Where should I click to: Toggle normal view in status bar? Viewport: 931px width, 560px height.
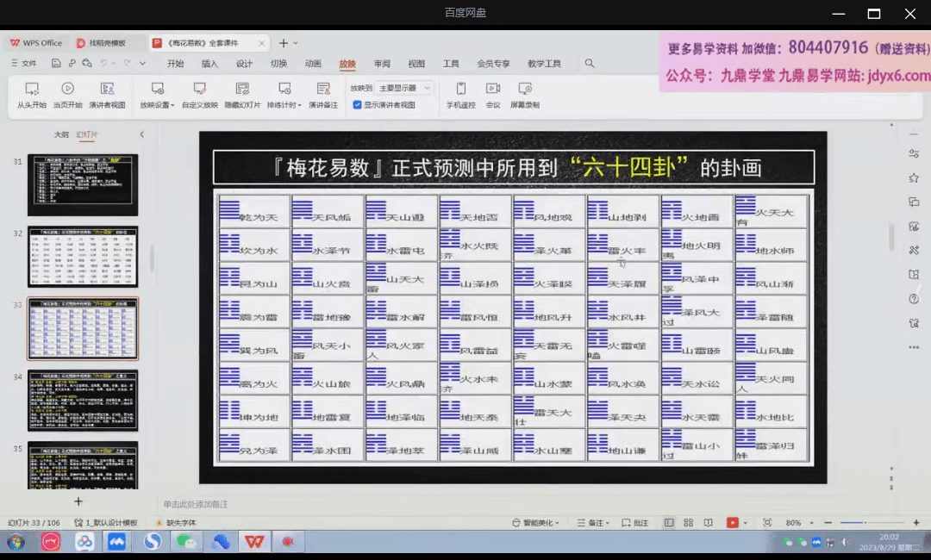tap(669, 523)
